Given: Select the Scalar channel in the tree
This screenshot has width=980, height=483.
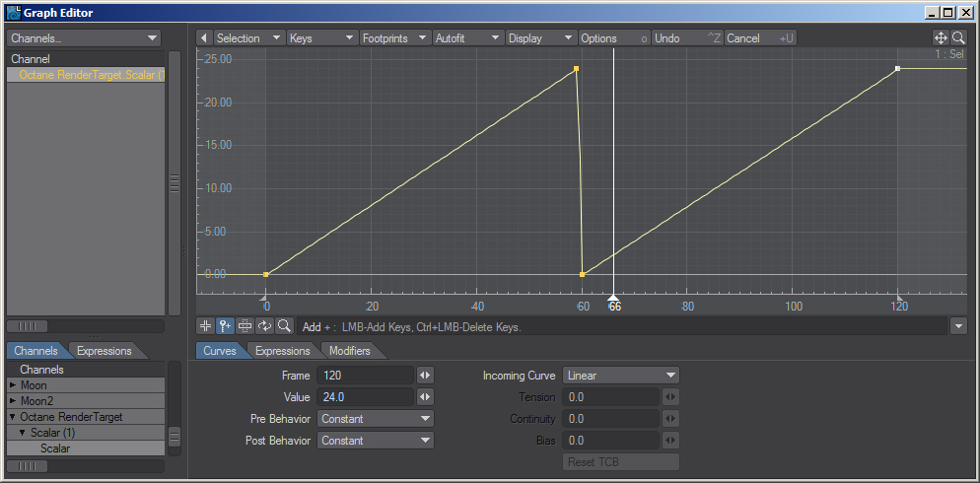Looking at the screenshot, I should [86, 448].
